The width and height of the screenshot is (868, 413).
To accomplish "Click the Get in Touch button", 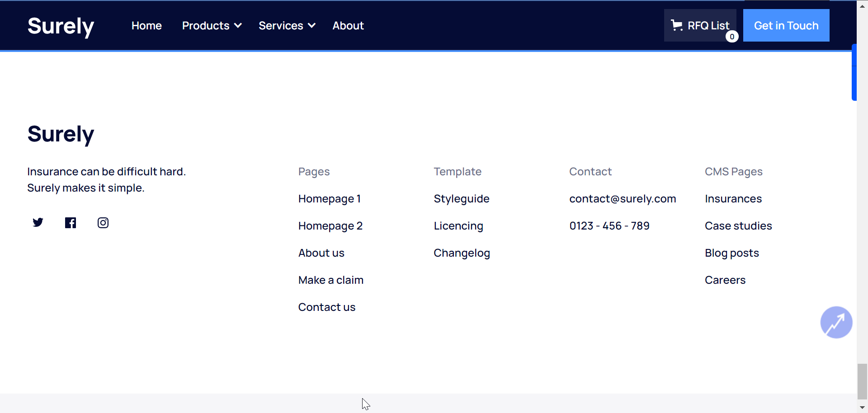I will pos(786,25).
